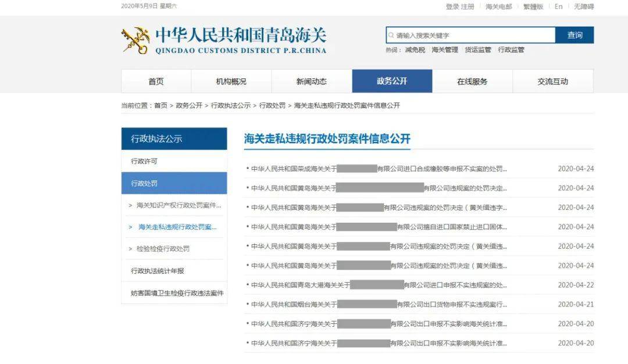This screenshot has width=628, height=364.
Task: Click the 减免税 hot keyword
Action: [x=415, y=49]
